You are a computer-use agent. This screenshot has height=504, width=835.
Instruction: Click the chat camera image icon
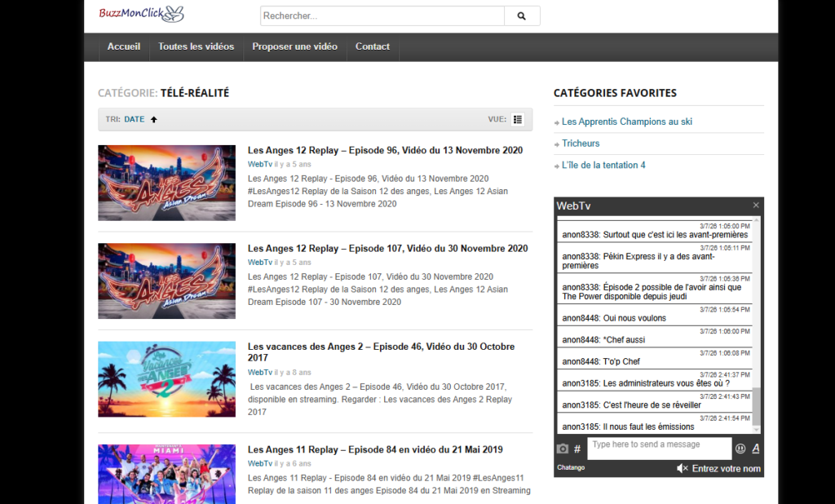click(x=563, y=449)
